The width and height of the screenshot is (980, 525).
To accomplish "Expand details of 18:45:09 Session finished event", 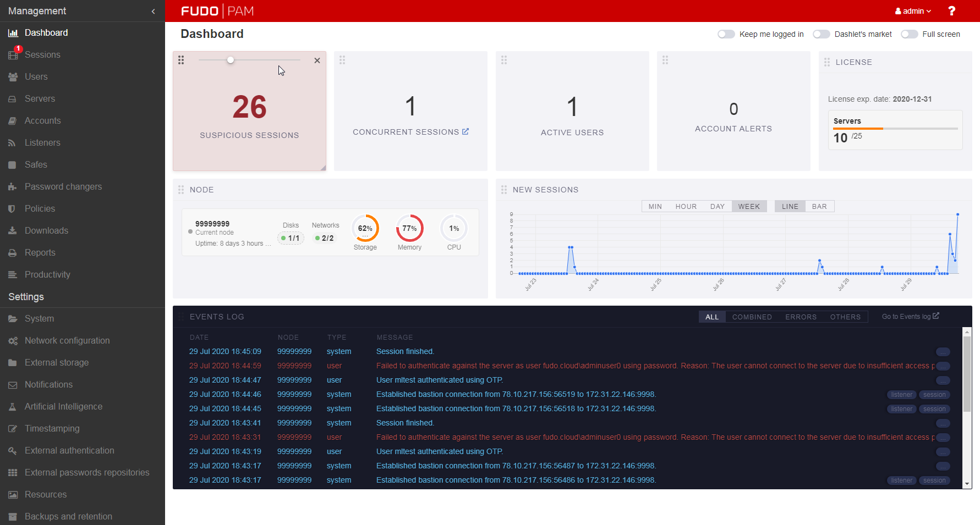I will click(943, 352).
